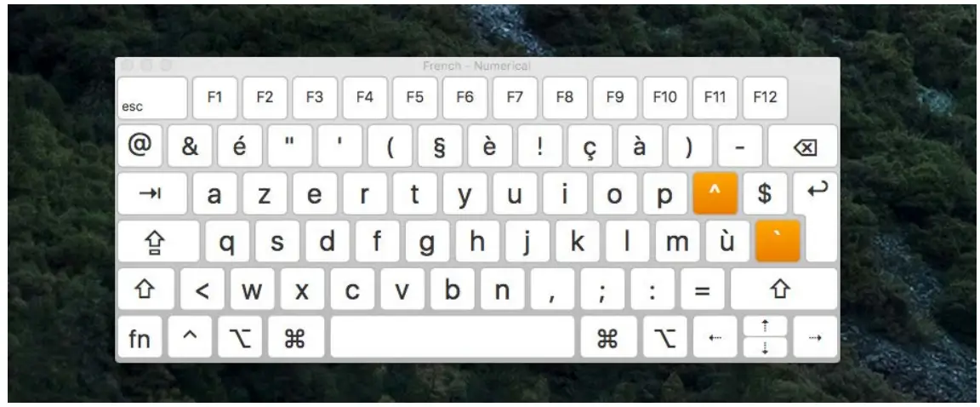Click the F5 function key

point(415,98)
